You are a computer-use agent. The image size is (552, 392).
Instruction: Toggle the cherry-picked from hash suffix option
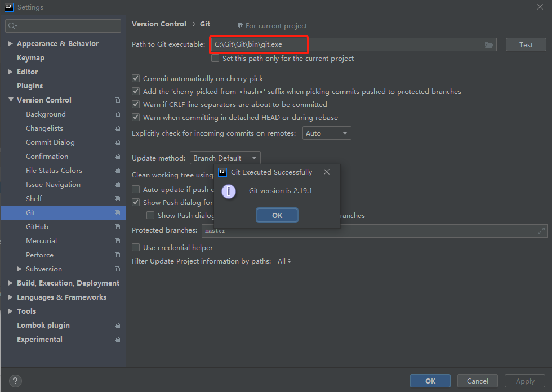coord(136,91)
